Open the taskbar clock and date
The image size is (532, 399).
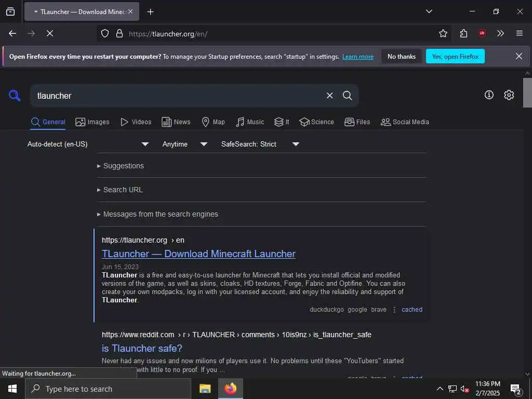[x=487, y=389]
